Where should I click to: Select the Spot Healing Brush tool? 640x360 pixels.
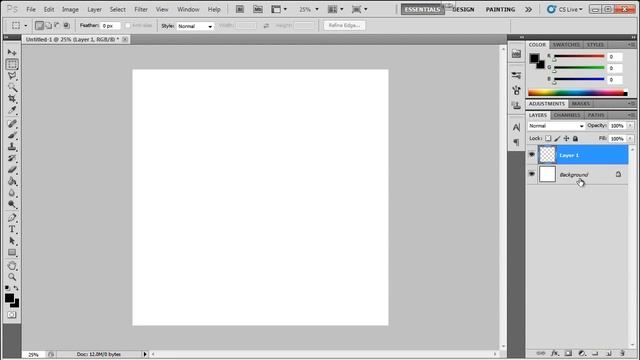pyautogui.click(x=12, y=124)
